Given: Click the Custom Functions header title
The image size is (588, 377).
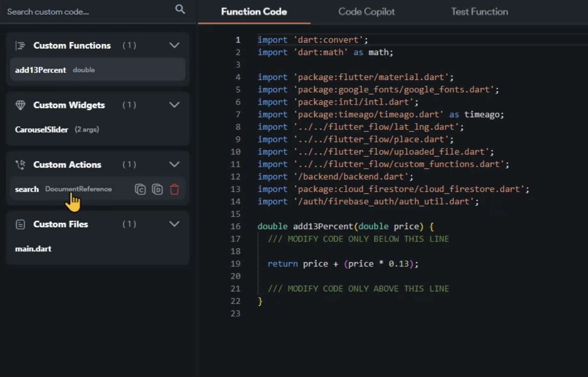Looking at the screenshot, I should (72, 45).
